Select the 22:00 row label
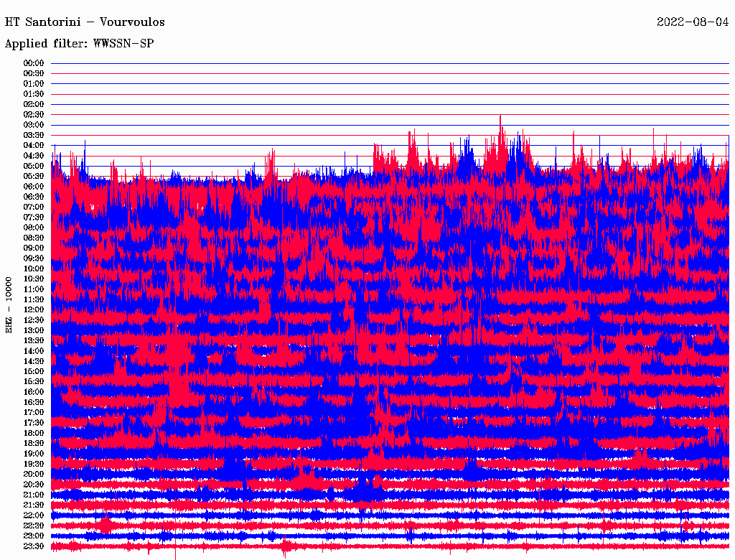 click(x=34, y=515)
